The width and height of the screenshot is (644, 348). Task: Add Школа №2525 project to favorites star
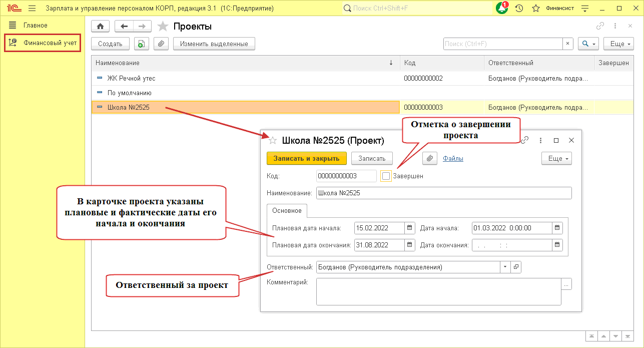tap(273, 141)
